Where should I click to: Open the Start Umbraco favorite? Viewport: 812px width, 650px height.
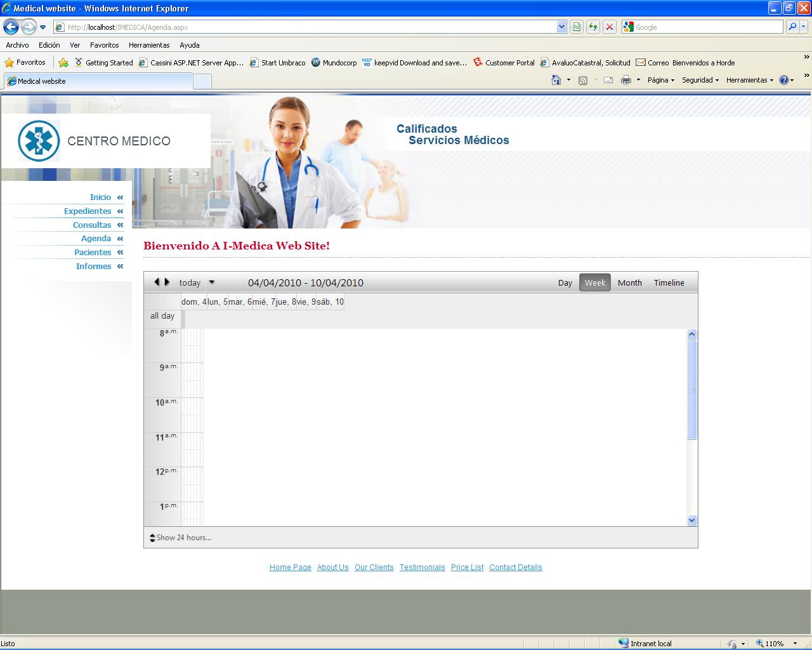277,62
